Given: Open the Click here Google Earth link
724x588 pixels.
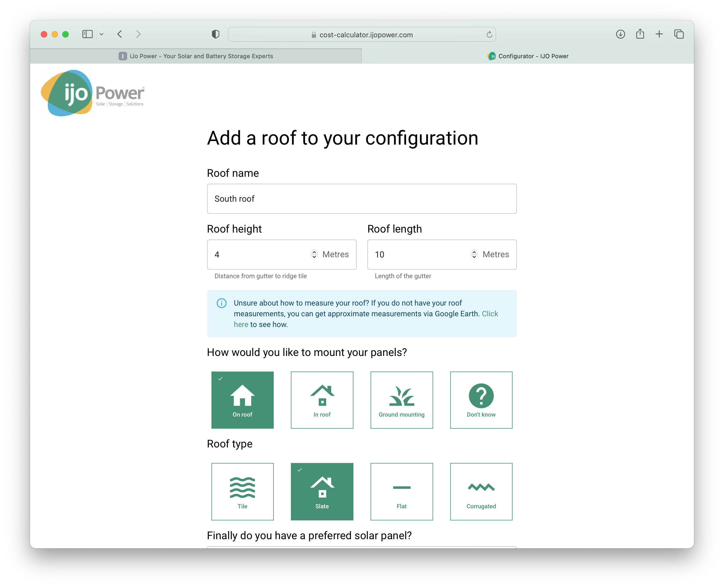Looking at the screenshot, I should (x=489, y=314).
